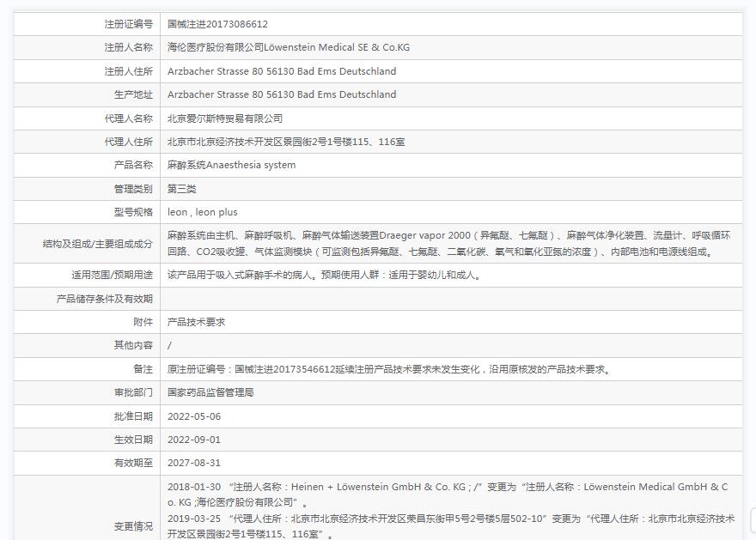The width and height of the screenshot is (756, 540).
Task: Select the slash value in the 其他内容 row
Action: [169, 345]
